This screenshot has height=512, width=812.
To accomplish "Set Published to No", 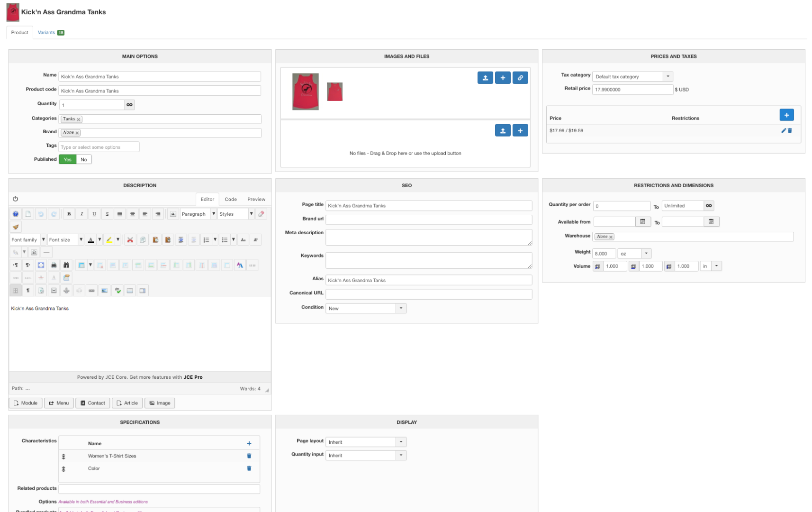I will coord(84,160).
